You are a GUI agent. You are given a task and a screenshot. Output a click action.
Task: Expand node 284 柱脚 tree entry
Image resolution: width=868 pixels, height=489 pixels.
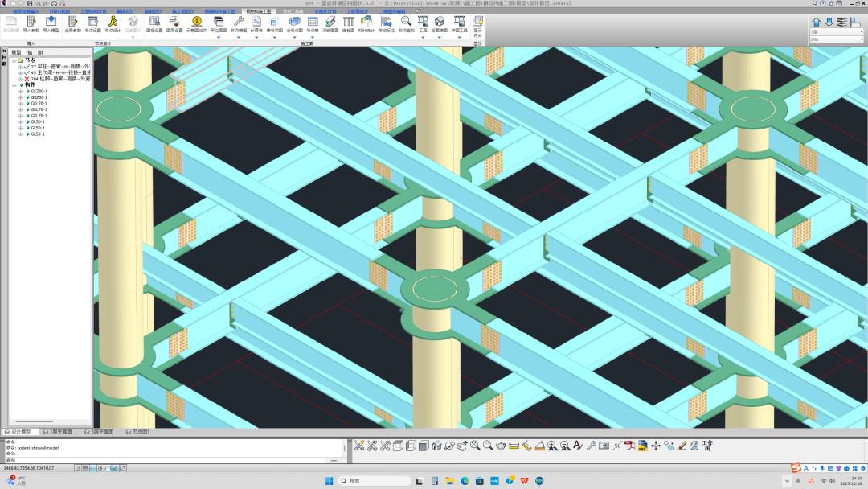[20, 79]
